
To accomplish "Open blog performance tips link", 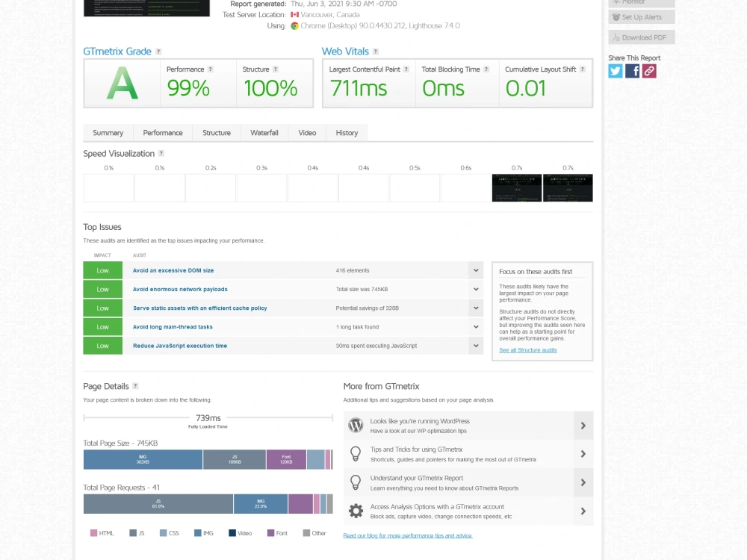I will pos(408,535).
